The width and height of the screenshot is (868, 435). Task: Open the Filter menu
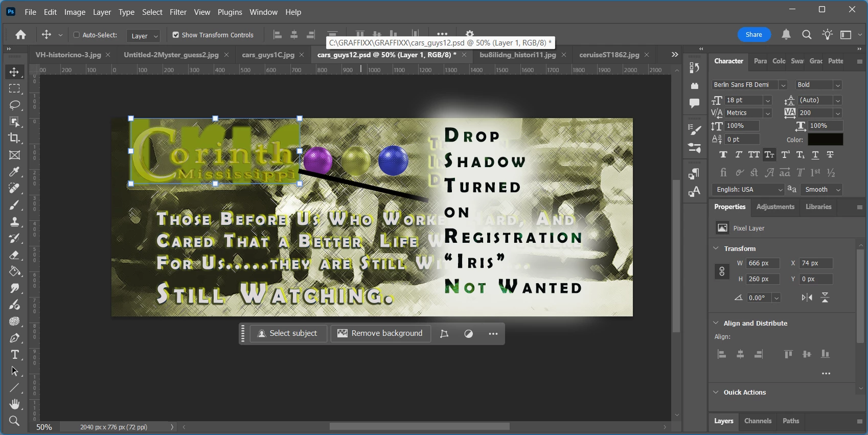(x=178, y=12)
